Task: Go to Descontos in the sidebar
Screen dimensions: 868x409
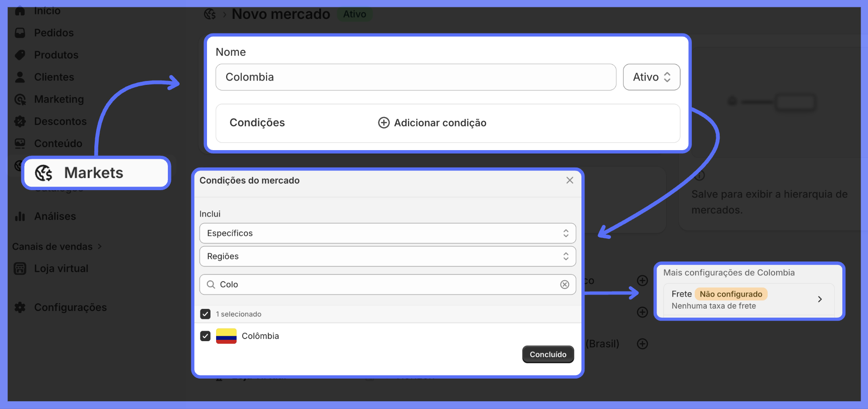Action: click(60, 121)
